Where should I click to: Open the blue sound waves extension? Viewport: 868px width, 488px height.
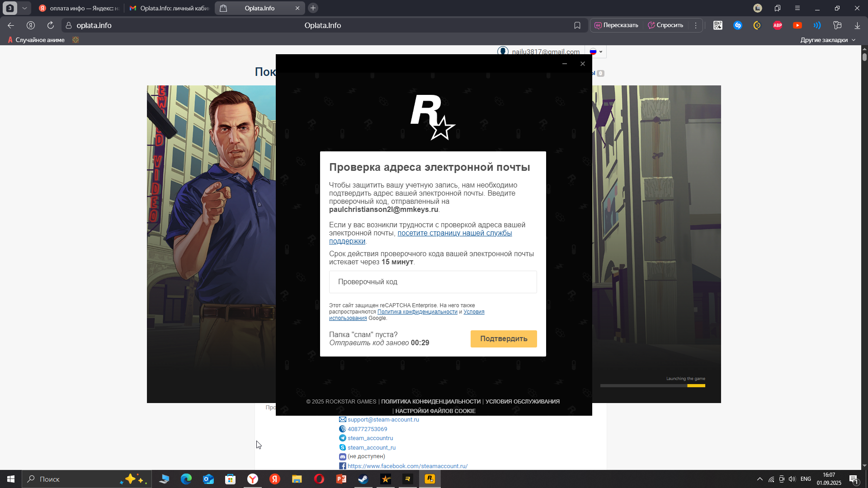click(x=817, y=25)
